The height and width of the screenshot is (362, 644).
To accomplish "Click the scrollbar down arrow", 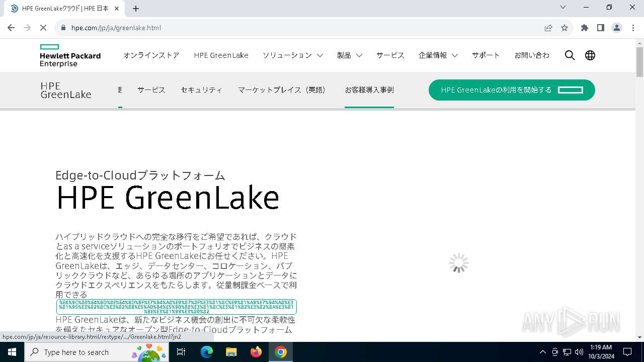I will click(639, 337).
